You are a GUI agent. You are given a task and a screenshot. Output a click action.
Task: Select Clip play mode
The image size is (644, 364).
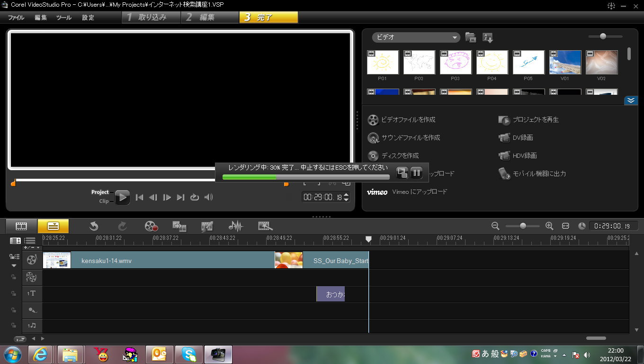click(x=104, y=201)
